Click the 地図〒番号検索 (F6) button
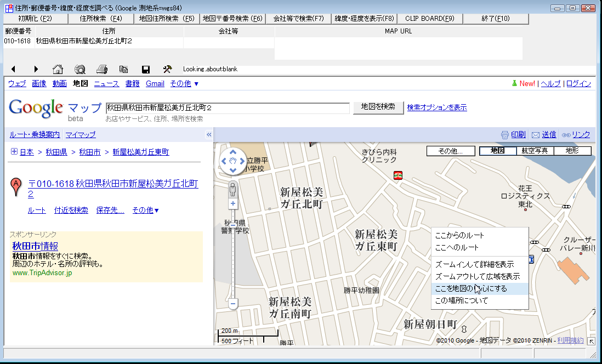Viewport: 602px width, 364px height. click(x=232, y=19)
